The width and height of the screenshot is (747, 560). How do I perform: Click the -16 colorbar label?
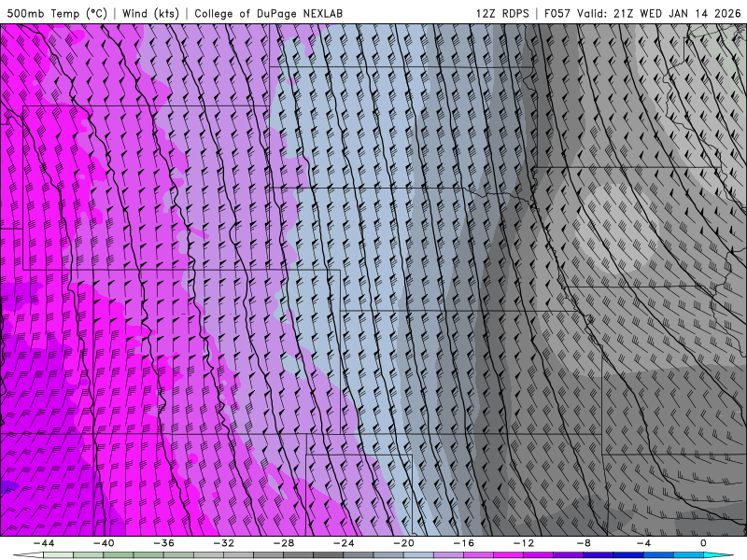[463, 543]
